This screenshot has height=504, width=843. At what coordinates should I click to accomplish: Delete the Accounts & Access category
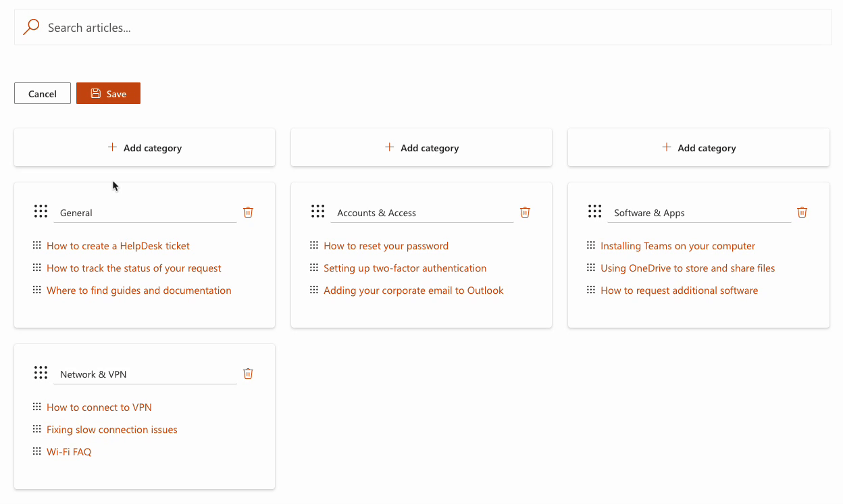pyautogui.click(x=525, y=212)
